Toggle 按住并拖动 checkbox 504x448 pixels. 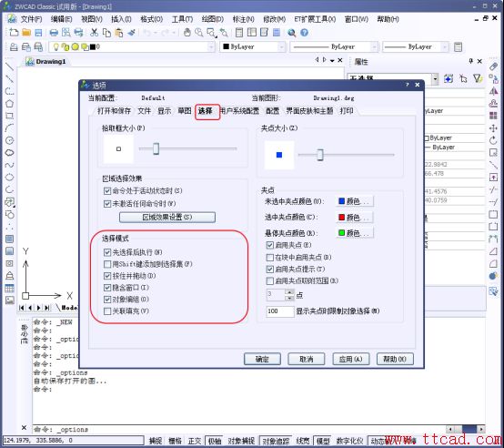tap(107, 276)
